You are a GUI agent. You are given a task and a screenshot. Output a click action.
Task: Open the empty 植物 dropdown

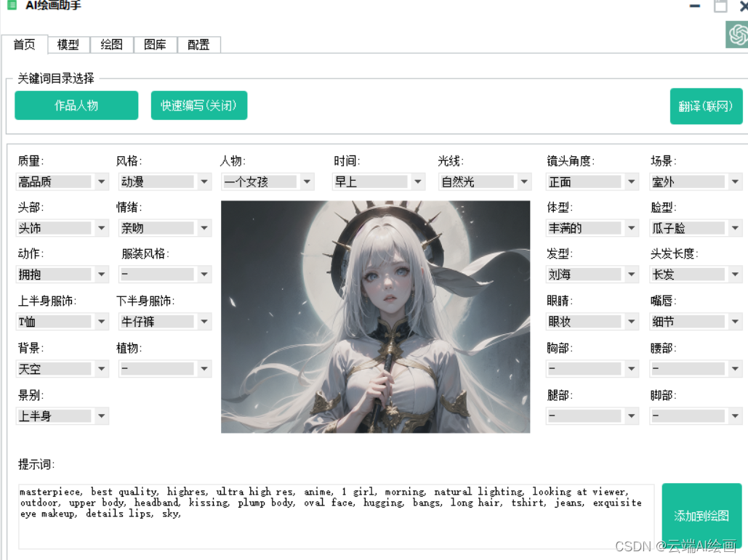pos(164,368)
